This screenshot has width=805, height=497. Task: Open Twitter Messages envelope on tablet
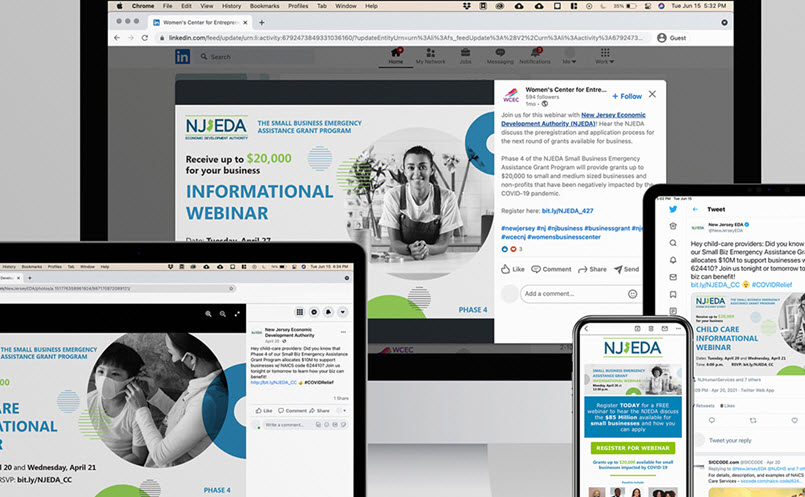click(673, 277)
